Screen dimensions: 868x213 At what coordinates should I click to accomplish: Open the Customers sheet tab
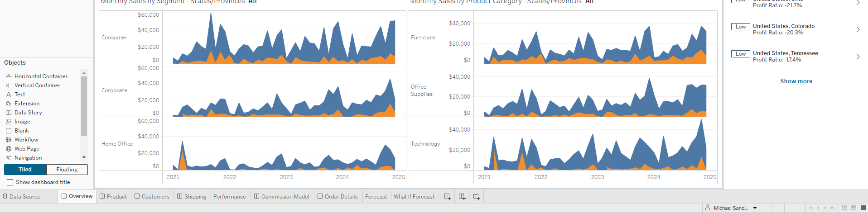point(152,197)
